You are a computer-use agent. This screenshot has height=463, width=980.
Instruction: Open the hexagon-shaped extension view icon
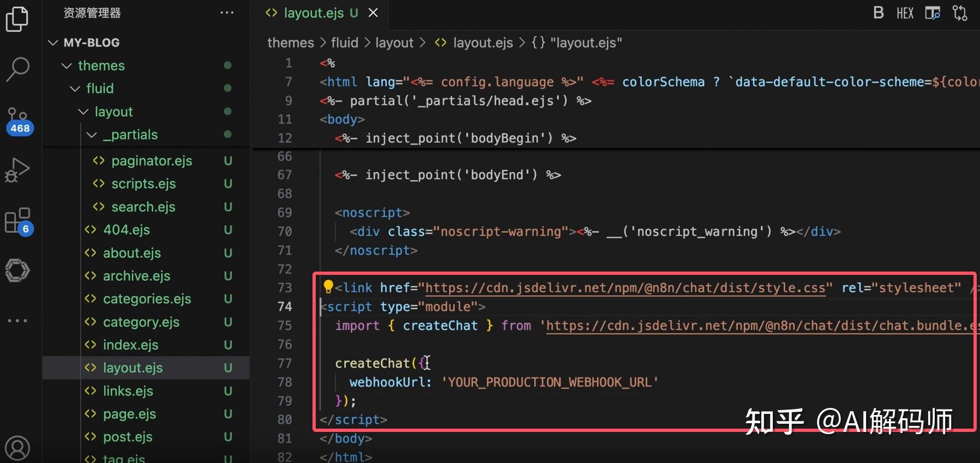[x=17, y=270]
